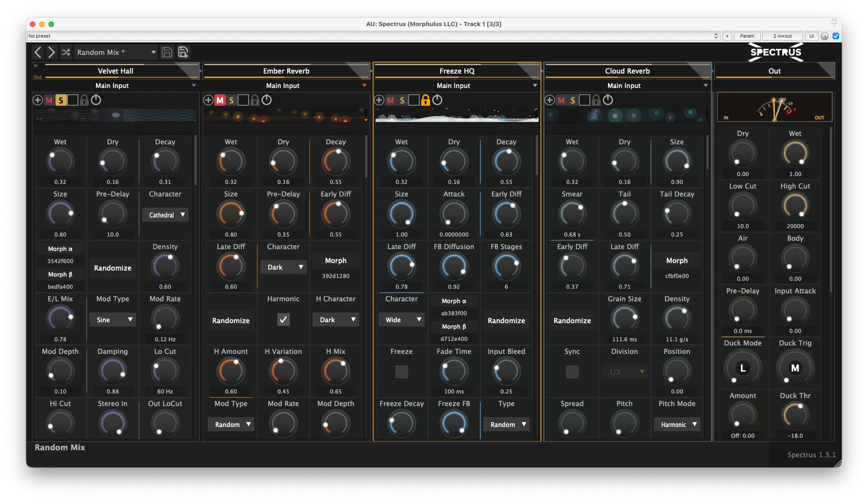
Task: Click the plus icon on Freeze HQ
Action: pyautogui.click(x=379, y=100)
